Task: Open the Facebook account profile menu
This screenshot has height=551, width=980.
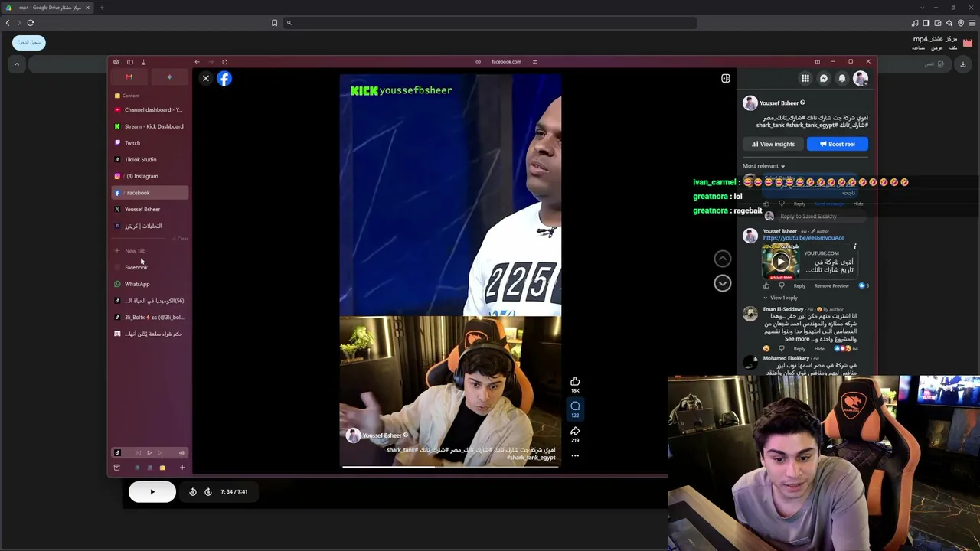Action: coord(861,78)
